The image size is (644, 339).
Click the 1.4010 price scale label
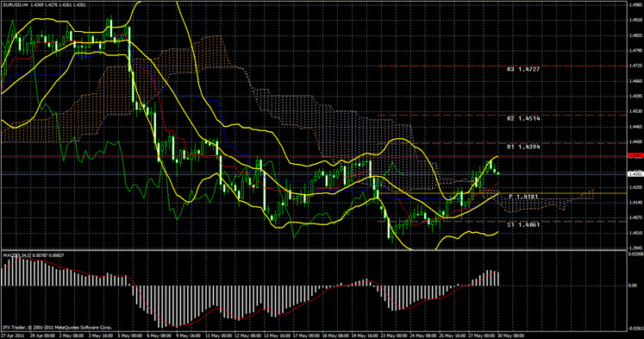tap(635, 234)
